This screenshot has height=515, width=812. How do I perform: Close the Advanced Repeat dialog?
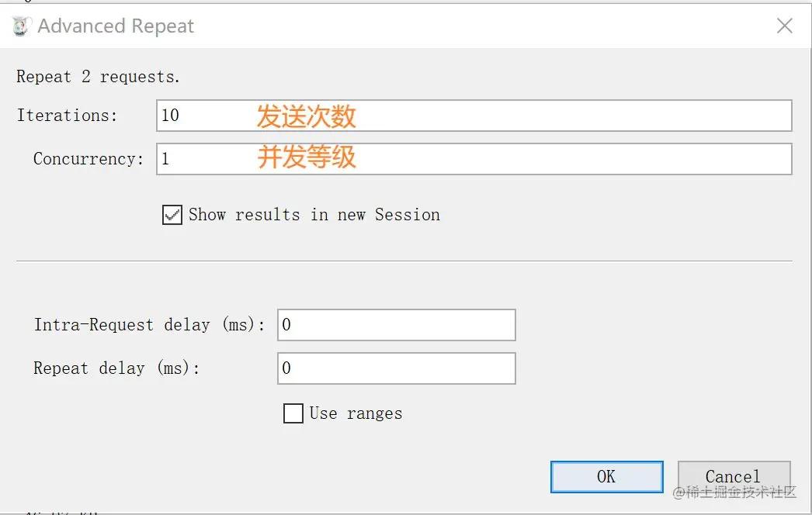tap(784, 26)
